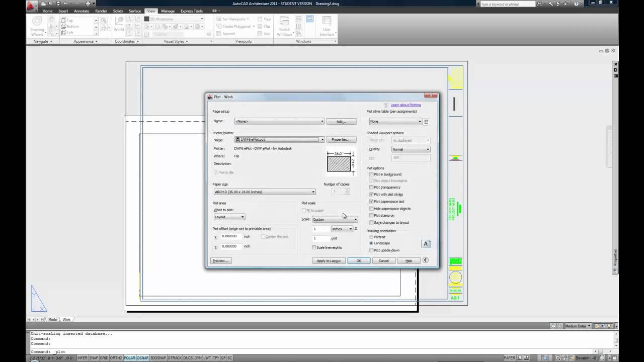Open the Paper size ARCH D dropdown

(x=265, y=192)
